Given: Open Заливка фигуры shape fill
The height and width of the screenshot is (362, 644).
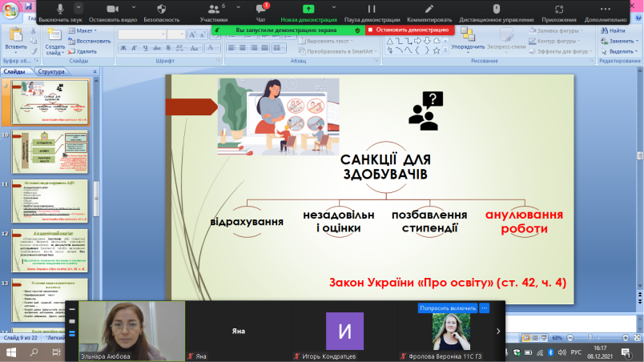Looking at the screenshot, I should pyautogui.click(x=556, y=30).
